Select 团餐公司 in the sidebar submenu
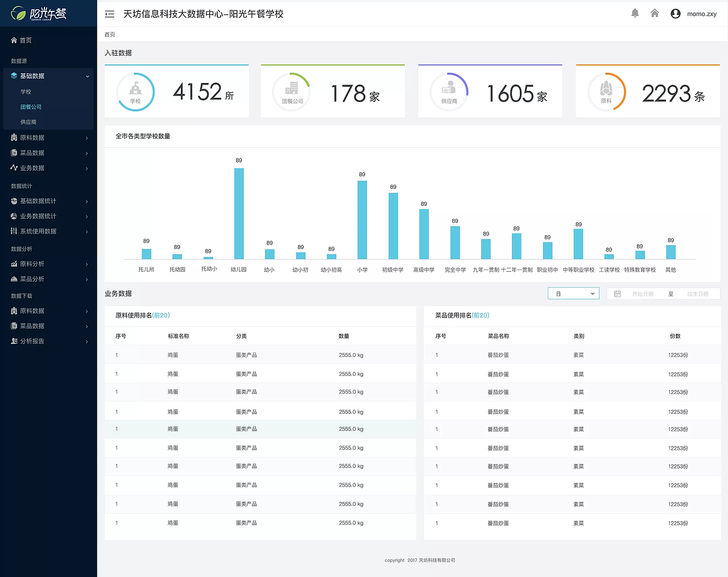 pyautogui.click(x=31, y=107)
